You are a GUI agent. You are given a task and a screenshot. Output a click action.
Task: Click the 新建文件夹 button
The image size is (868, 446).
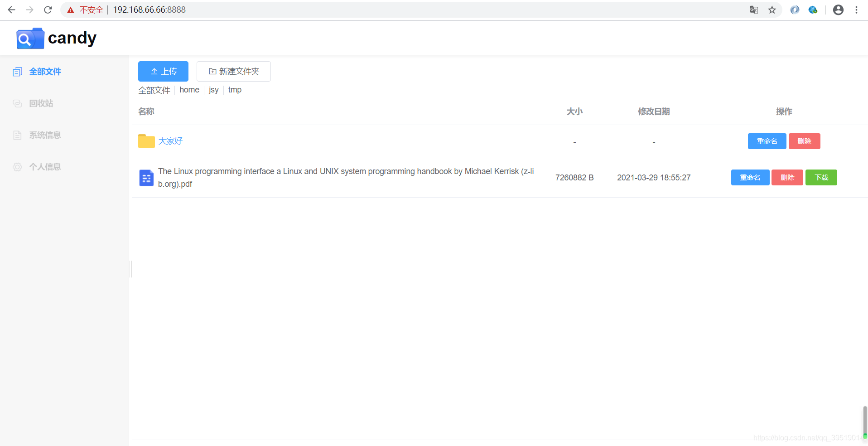click(x=234, y=71)
